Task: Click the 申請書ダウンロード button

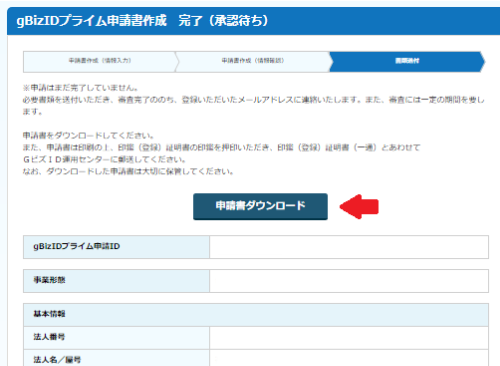Action: tap(260, 206)
